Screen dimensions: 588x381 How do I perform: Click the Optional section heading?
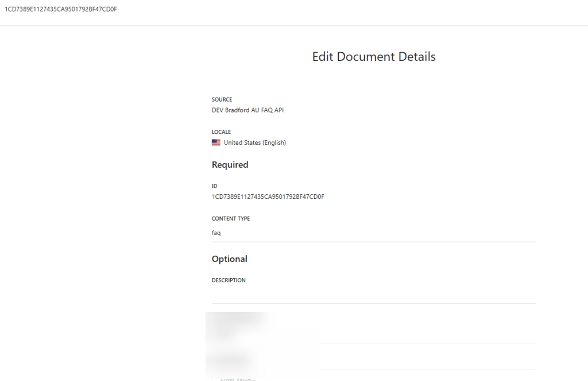[229, 259]
